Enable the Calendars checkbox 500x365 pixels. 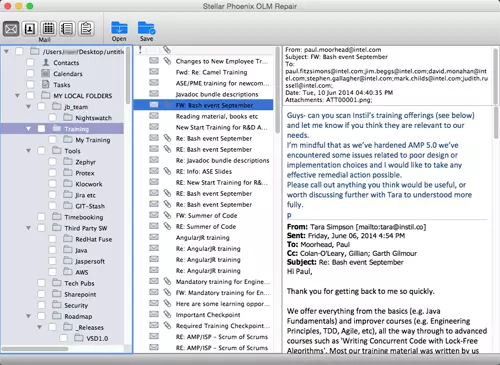pyautogui.click(x=30, y=73)
